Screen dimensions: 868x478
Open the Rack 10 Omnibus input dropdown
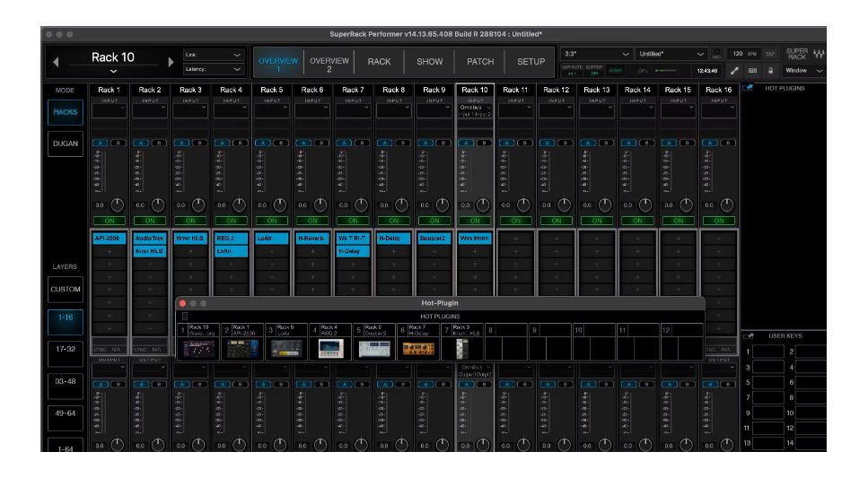(x=475, y=110)
